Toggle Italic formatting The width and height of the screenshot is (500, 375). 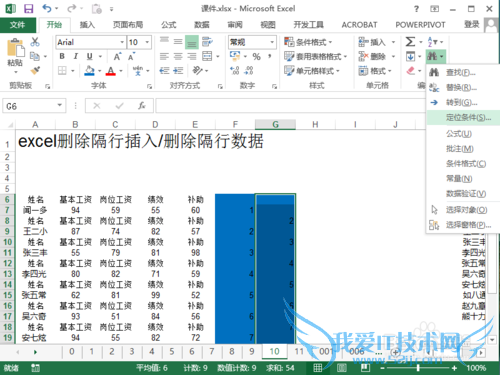(x=76, y=56)
